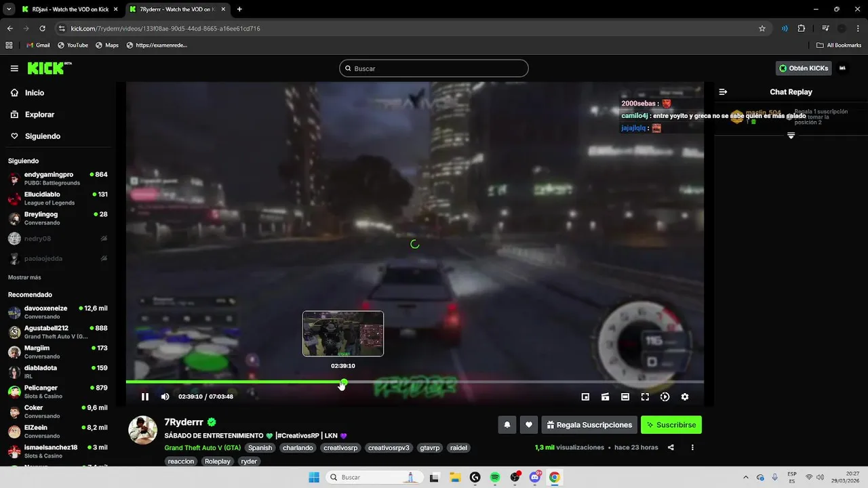
Task: Click the KICK logo
Action: click(49, 68)
